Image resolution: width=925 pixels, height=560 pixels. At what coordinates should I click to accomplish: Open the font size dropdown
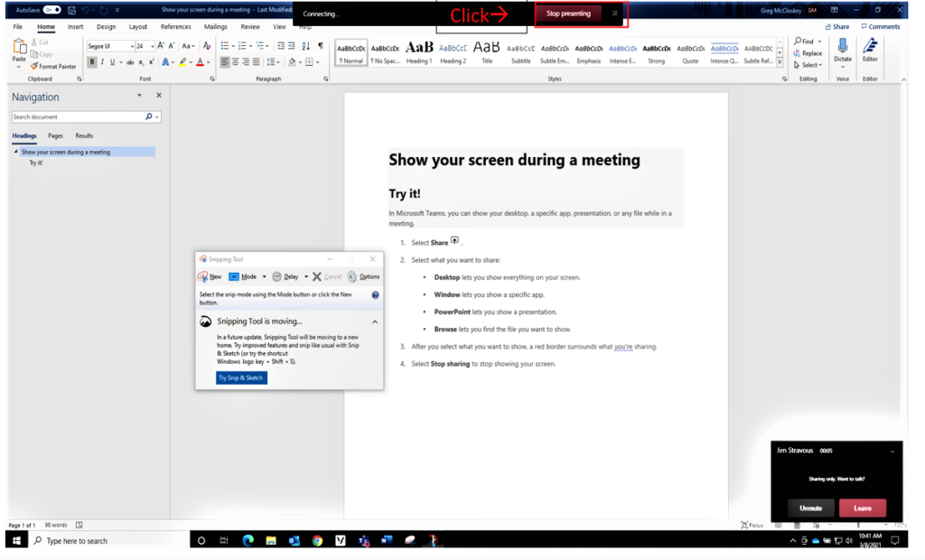coord(152,46)
